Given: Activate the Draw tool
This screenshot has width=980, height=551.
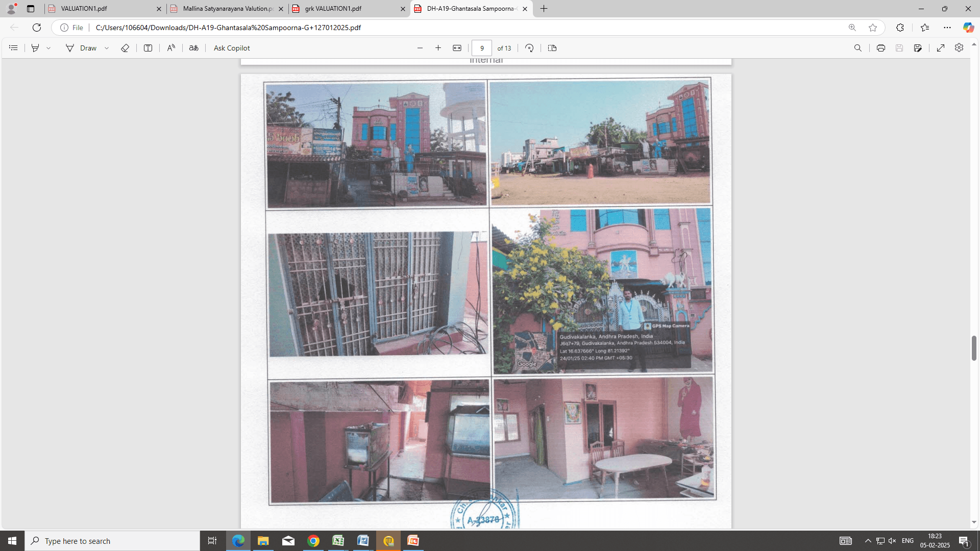Looking at the screenshot, I should tap(81, 48).
